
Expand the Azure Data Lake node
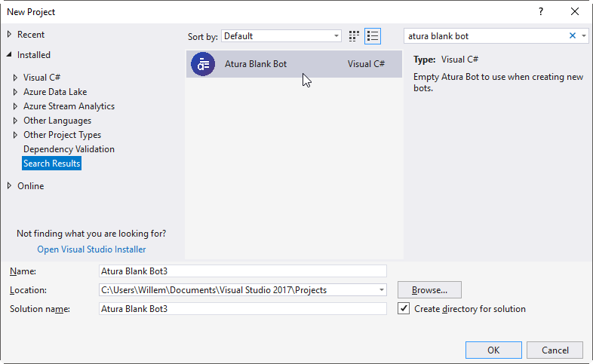tap(15, 92)
